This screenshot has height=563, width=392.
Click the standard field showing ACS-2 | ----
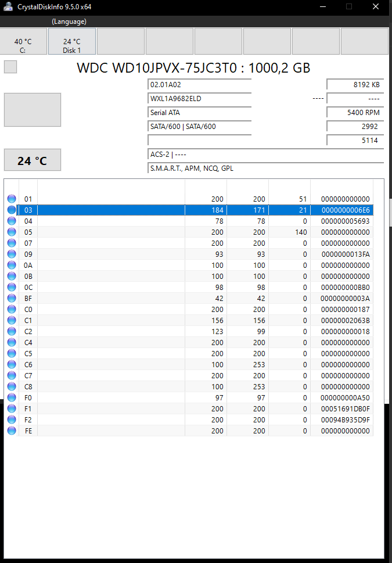pos(265,155)
